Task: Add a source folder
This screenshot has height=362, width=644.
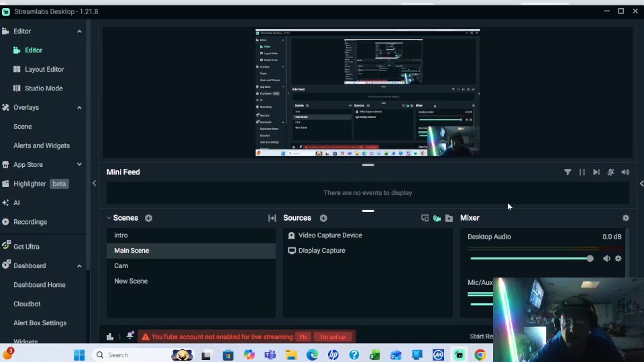Action: pos(449,219)
